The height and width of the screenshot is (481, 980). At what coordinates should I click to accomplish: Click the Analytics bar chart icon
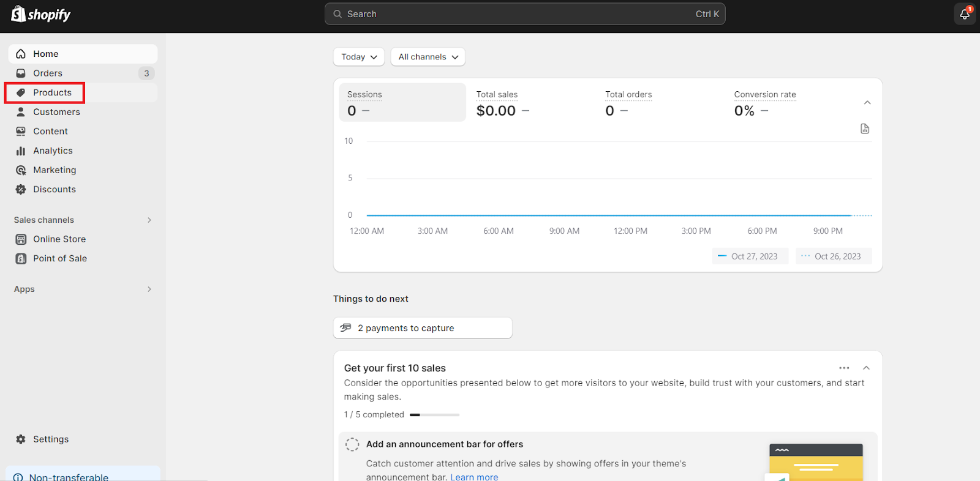tap(21, 151)
